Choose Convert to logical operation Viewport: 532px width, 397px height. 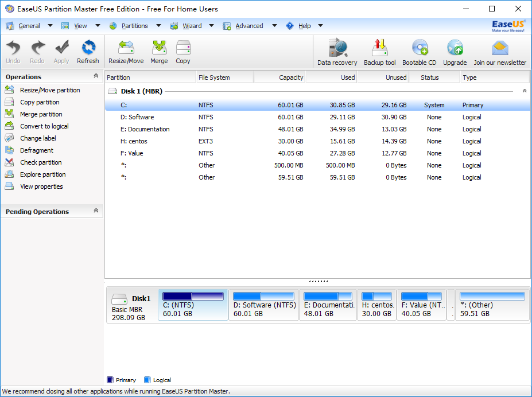coord(44,126)
